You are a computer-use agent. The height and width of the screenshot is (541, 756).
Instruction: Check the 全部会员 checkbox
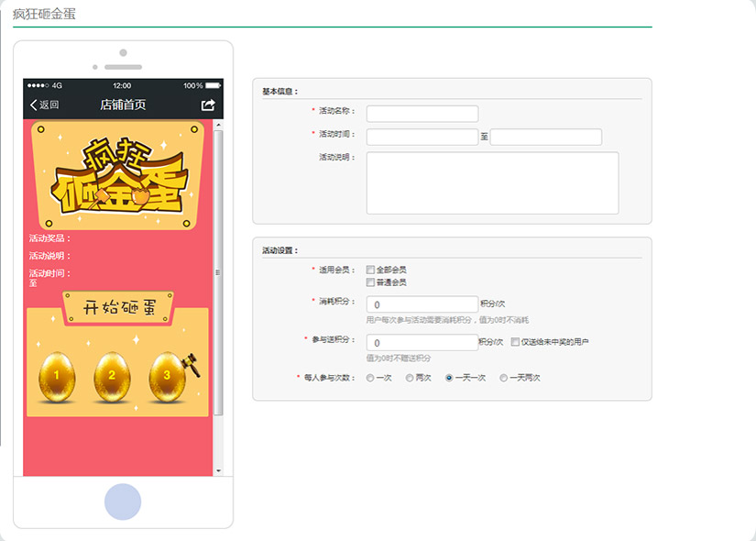click(x=370, y=270)
